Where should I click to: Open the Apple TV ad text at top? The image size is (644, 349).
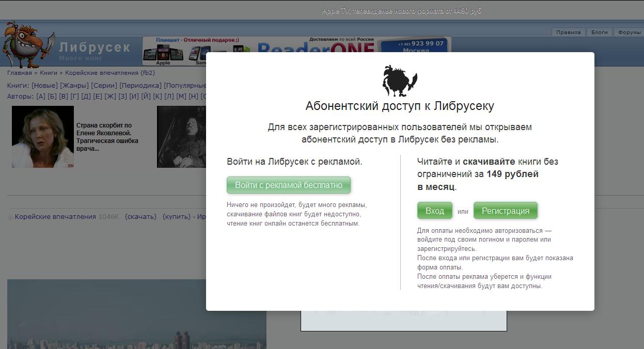(x=402, y=11)
